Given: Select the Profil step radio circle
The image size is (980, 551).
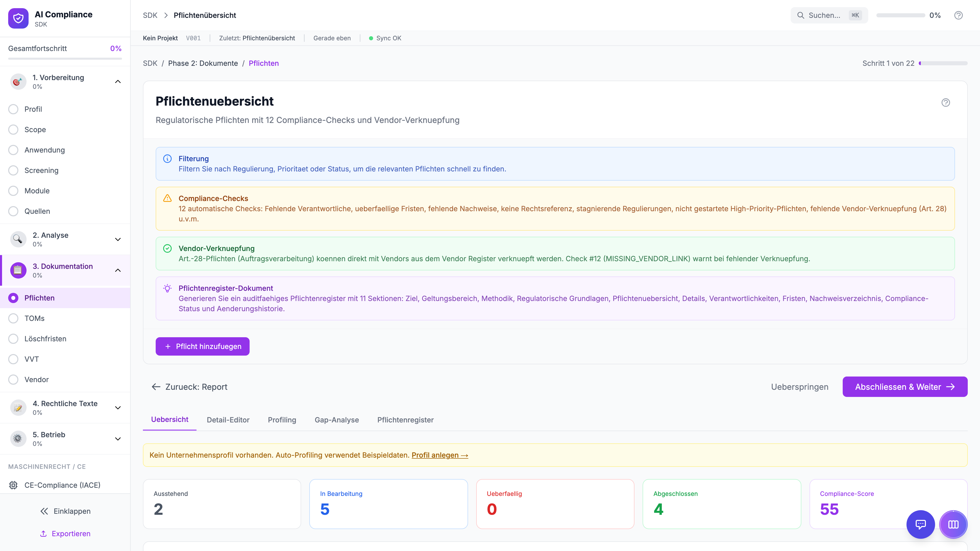Looking at the screenshot, I should pyautogui.click(x=13, y=109).
